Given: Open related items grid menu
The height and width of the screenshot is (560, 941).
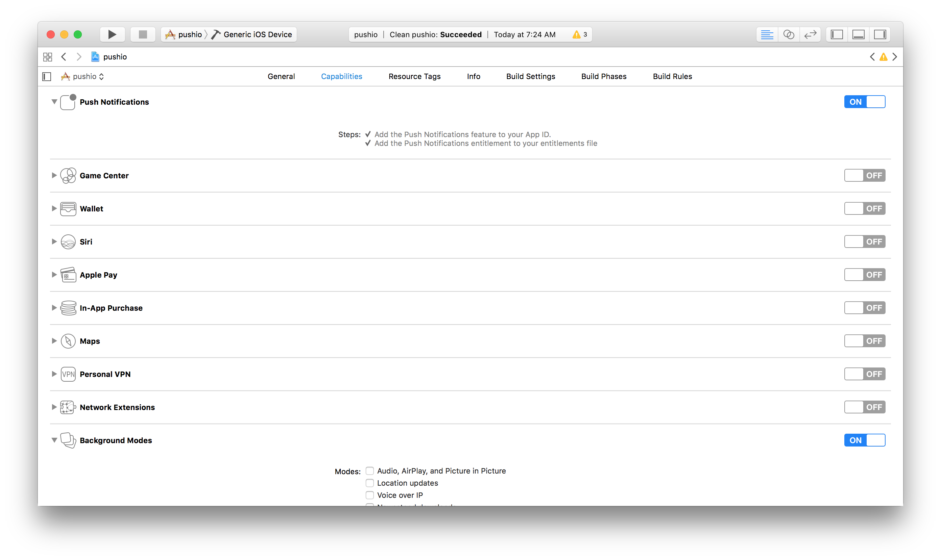Looking at the screenshot, I should [x=48, y=57].
